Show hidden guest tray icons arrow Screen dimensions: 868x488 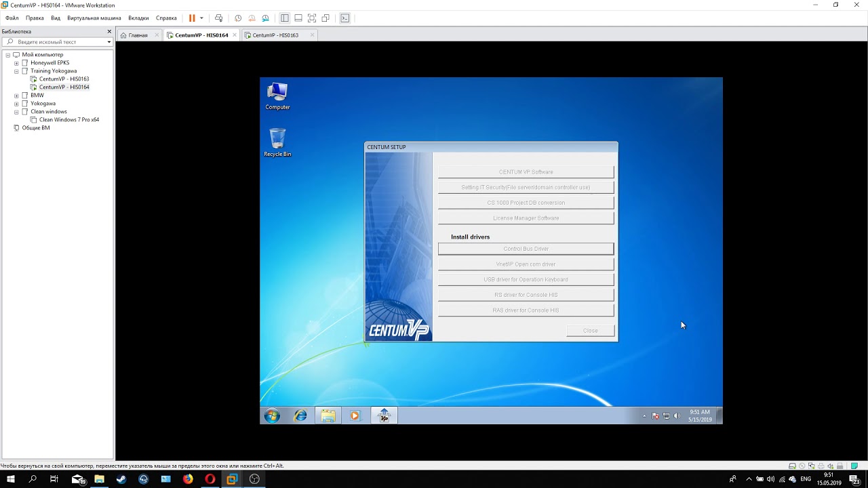[x=644, y=415]
